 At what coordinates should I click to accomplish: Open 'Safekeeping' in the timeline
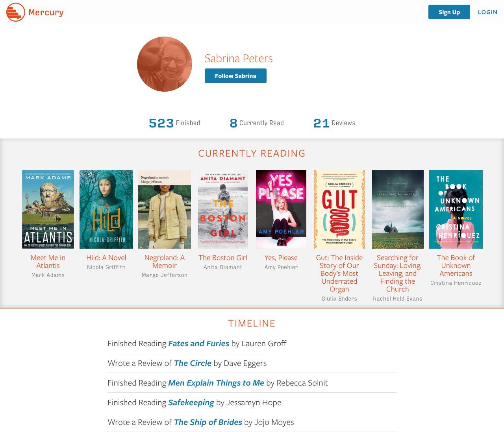tap(191, 402)
